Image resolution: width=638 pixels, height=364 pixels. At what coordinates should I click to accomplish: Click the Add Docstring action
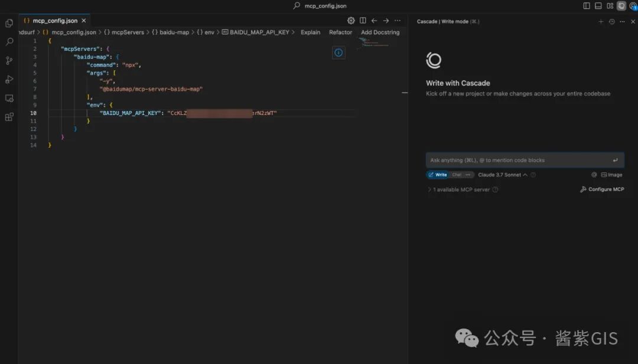tap(380, 32)
